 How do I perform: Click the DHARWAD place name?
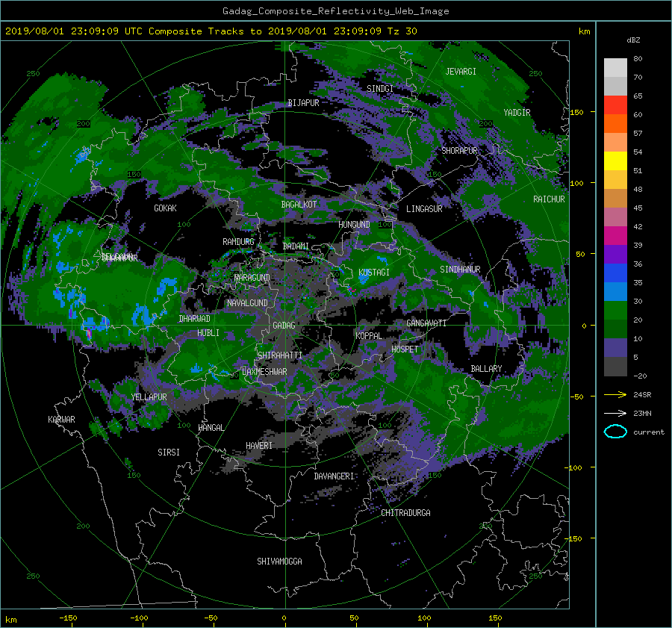[x=195, y=319]
